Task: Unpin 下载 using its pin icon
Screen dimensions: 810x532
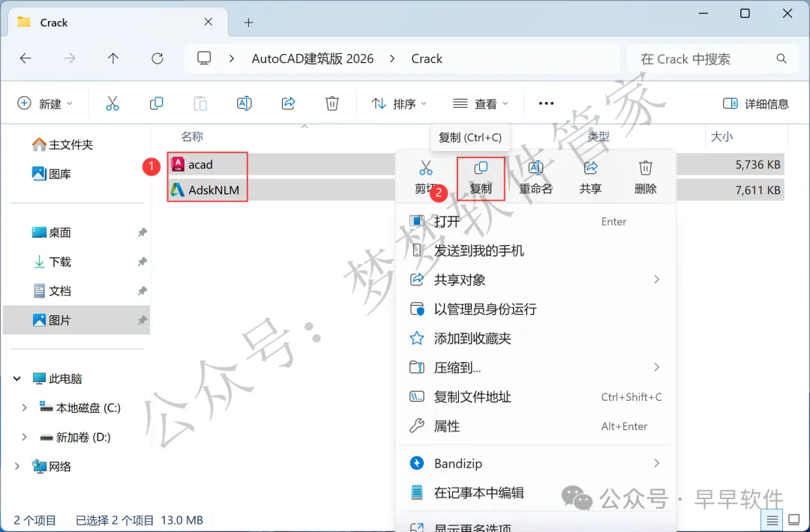Action: 142,262
